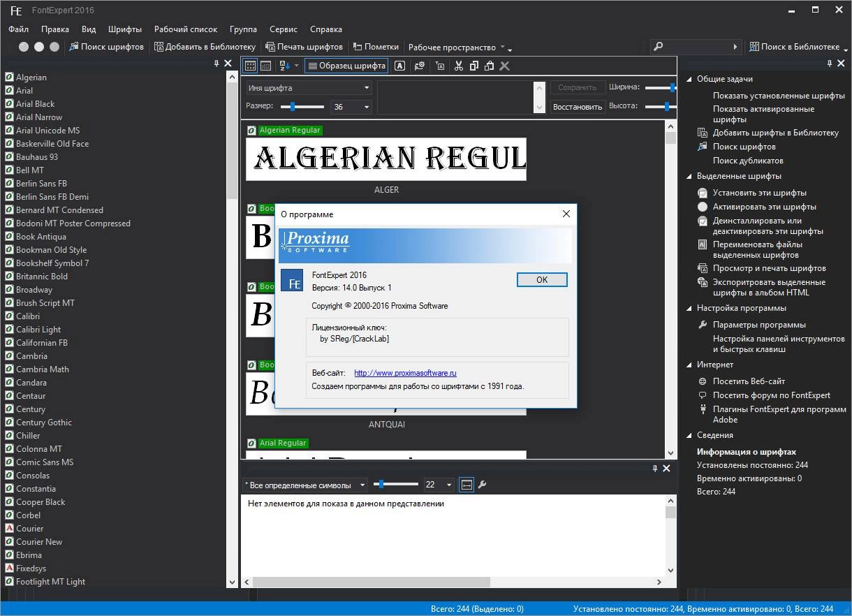Open the Рабочее пространство dropdown

tap(457, 47)
